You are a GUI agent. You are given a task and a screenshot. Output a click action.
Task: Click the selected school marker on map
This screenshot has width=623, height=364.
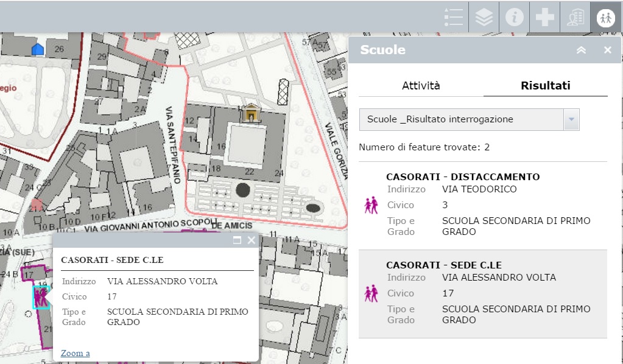tap(41, 298)
